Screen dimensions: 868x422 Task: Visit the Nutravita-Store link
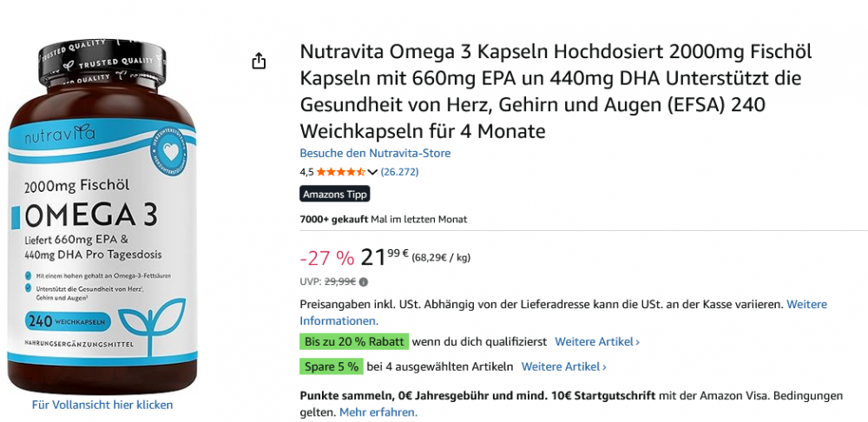point(375,154)
